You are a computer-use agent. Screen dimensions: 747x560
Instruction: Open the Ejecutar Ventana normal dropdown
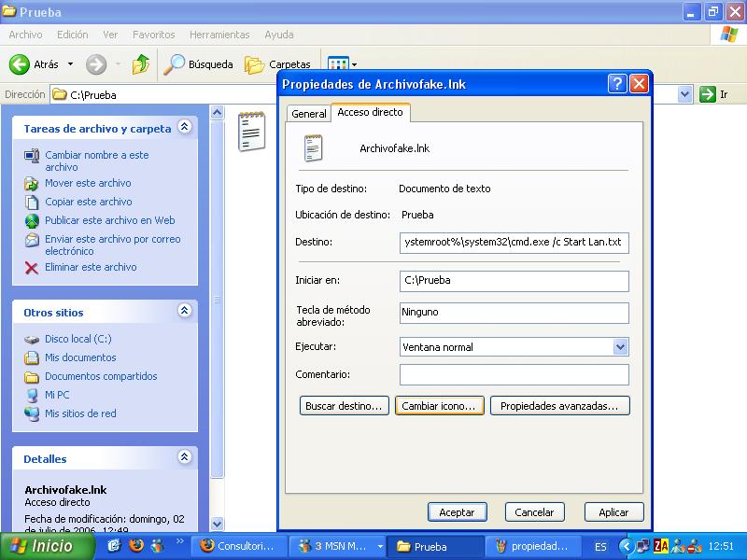point(621,346)
